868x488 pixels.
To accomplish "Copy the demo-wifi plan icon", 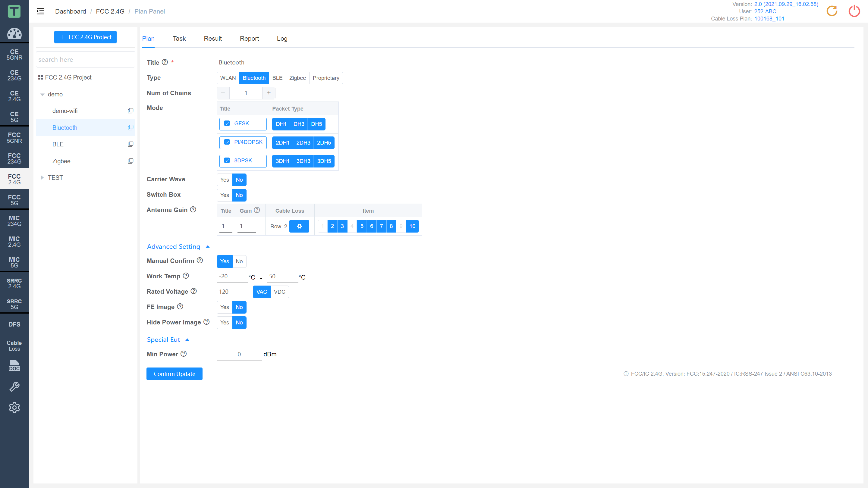I will pos(131,111).
